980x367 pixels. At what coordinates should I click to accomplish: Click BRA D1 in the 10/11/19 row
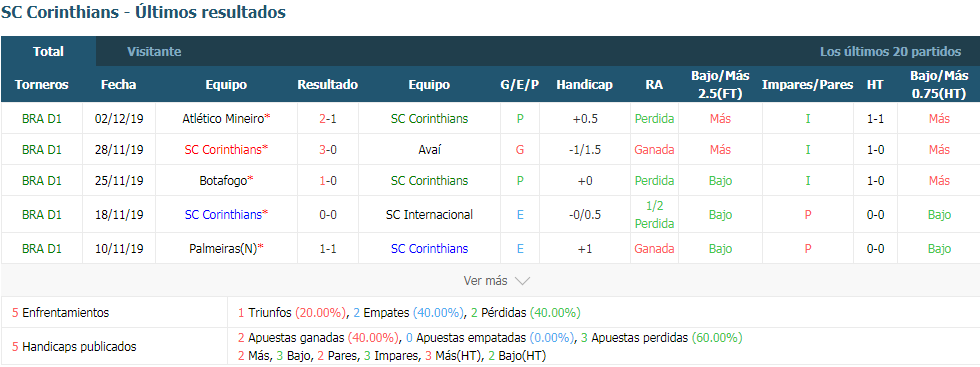coord(42,248)
